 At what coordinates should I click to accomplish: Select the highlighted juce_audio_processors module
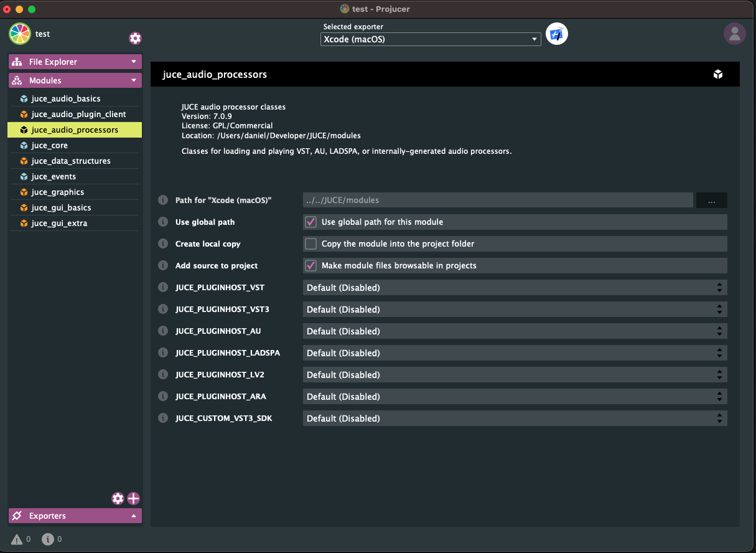point(75,130)
